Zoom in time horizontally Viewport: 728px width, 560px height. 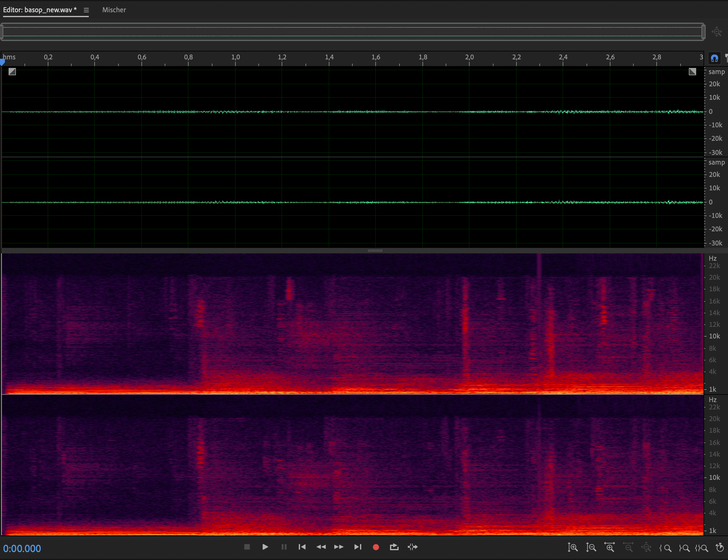pyautogui.click(x=609, y=547)
